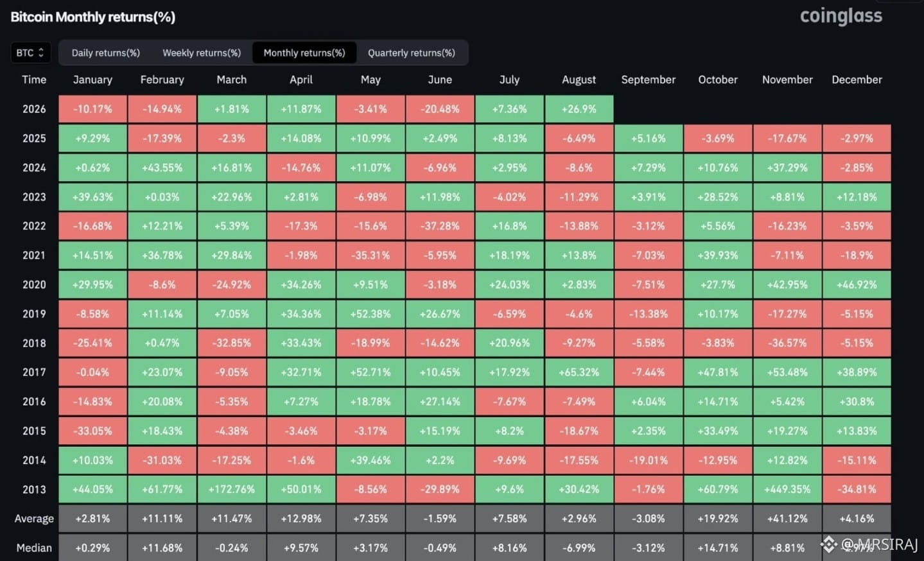Select the 2014 row label

coord(34,460)
